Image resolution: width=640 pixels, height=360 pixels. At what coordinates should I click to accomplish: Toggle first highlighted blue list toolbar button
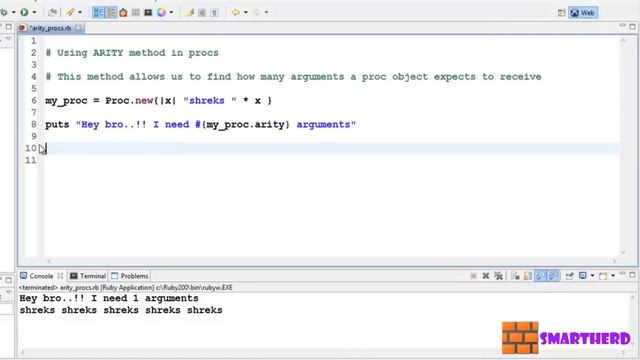(98, 13)
